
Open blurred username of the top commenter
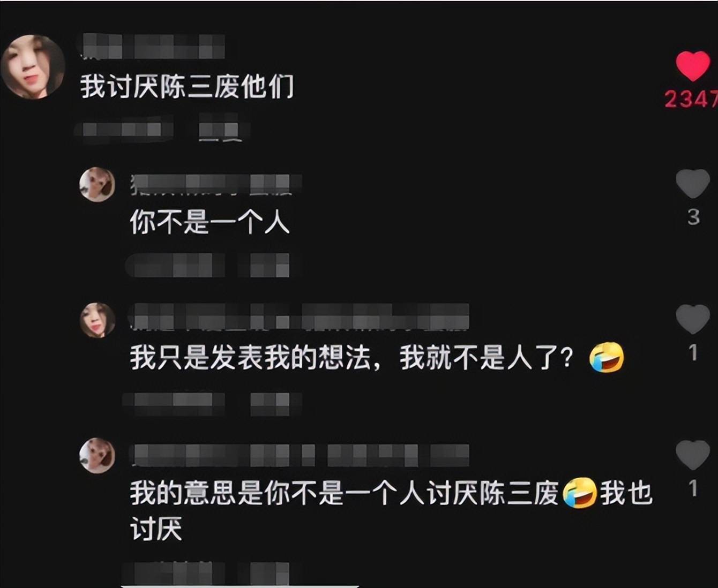[152, 46]
